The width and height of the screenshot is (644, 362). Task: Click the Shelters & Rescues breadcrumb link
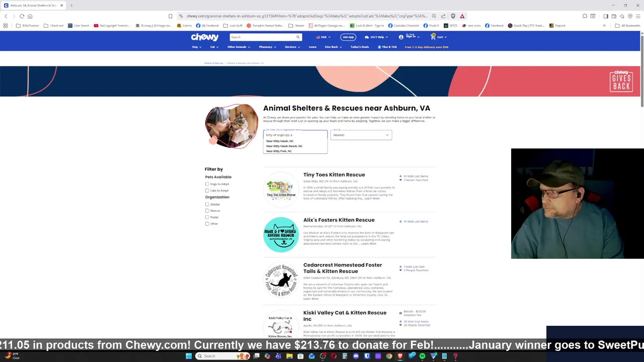pos(214,63)
